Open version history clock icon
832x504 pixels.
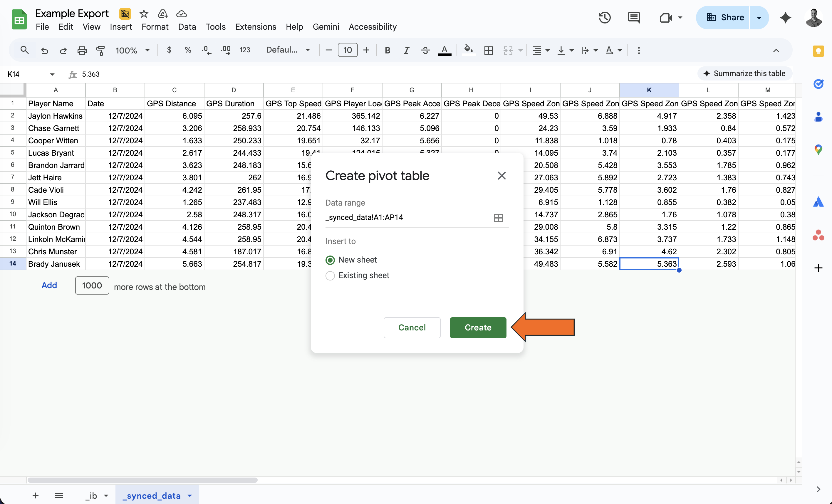tap(604, 18)
